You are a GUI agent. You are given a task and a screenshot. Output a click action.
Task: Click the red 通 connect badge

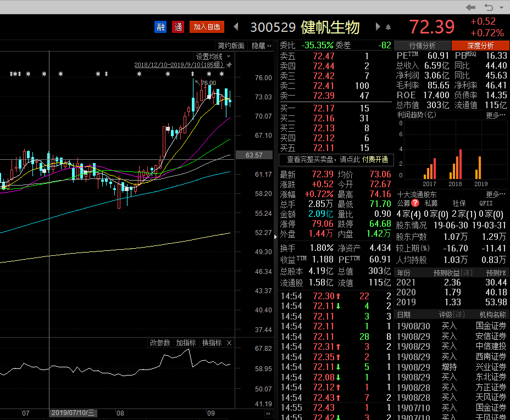(x=178, y=27)
